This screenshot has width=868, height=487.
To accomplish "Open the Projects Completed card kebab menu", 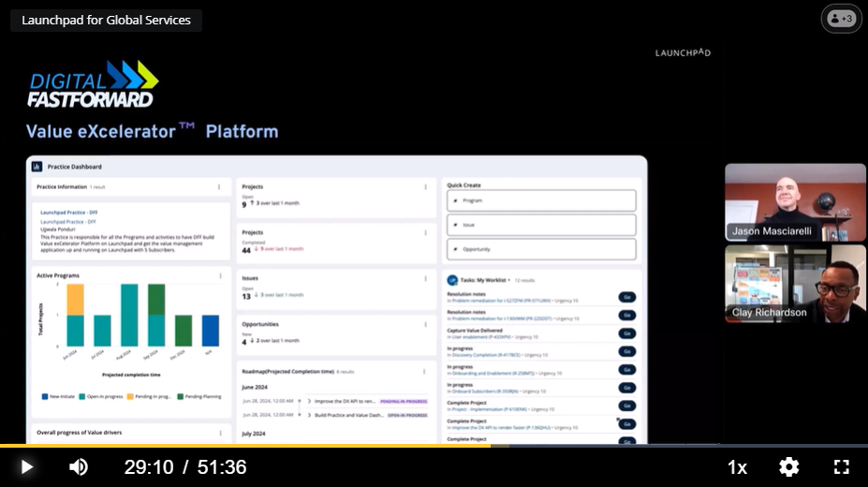I will (x=425, y=233).
